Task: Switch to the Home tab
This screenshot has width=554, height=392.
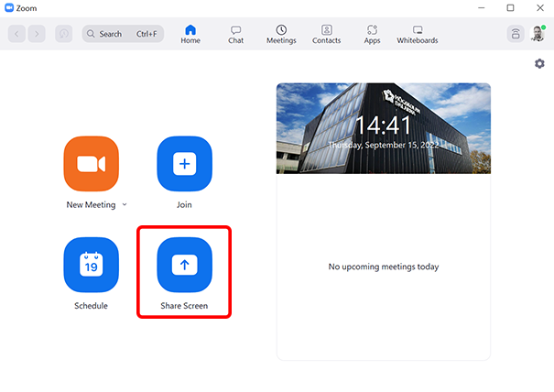Action: tap(190, 34)
